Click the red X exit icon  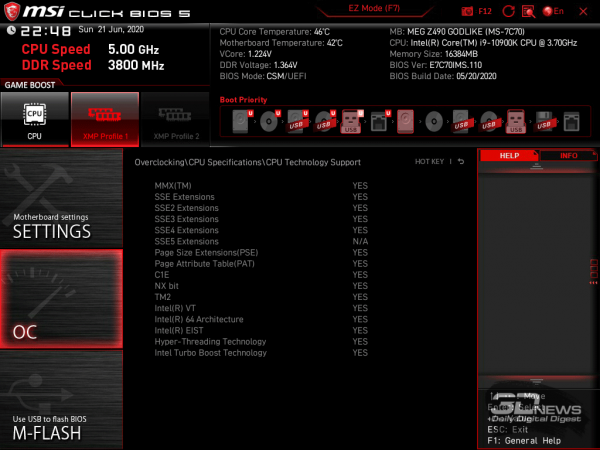585,11
